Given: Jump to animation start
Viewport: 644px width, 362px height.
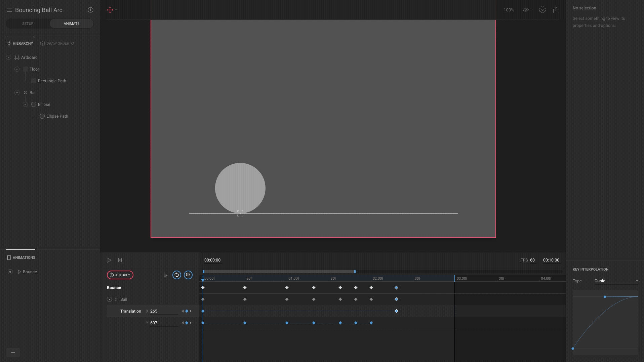Looking at the screenshot, I should [x=120, y=260].
